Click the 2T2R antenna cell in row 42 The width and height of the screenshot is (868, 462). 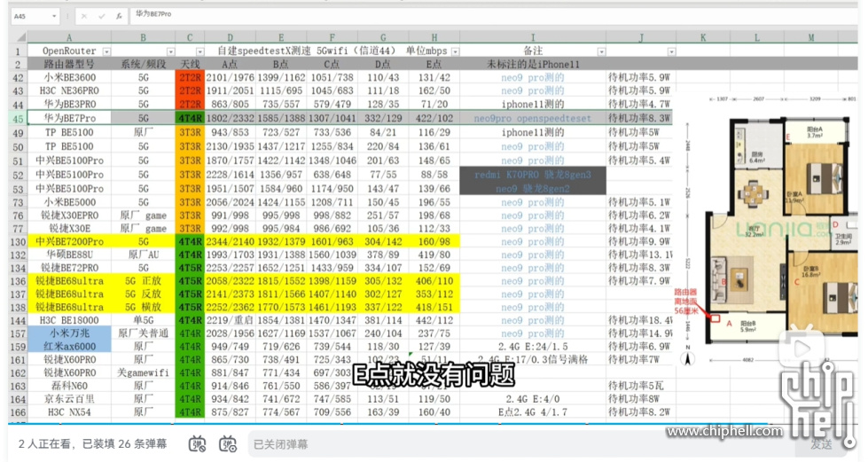click(190, 77)
